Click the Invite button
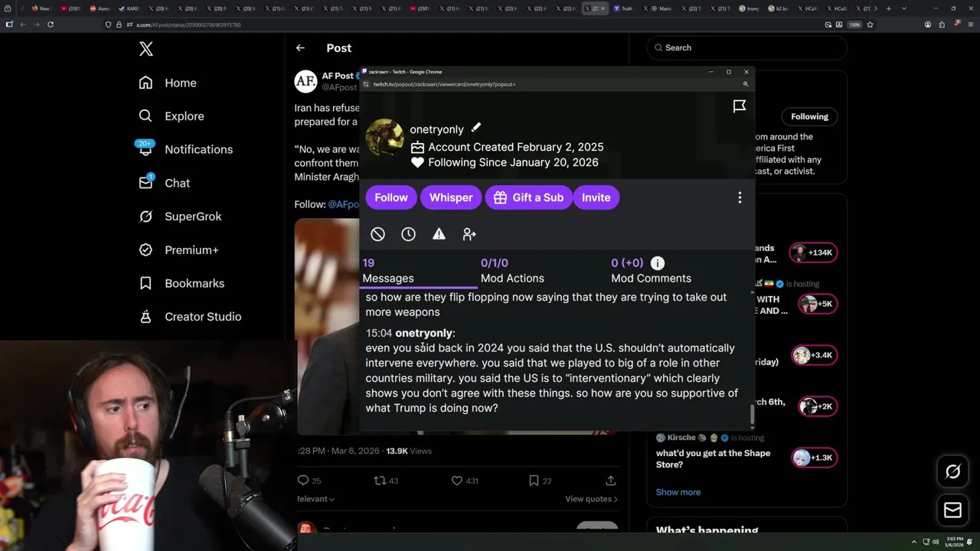This screenshot has height=551, width=980. tap(596, 197)
